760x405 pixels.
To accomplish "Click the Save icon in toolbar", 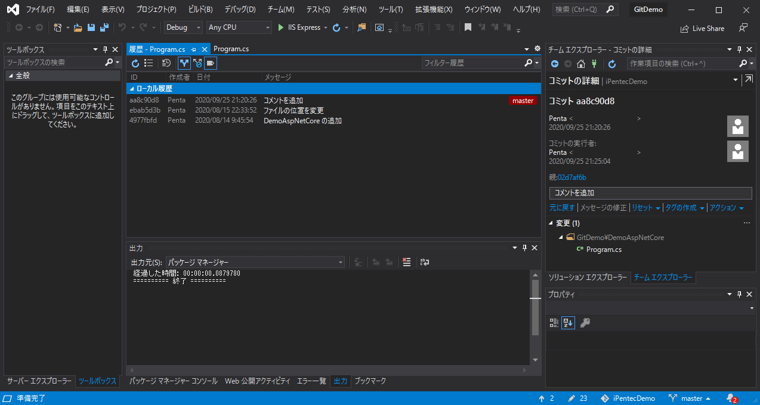I will point(91,28).
